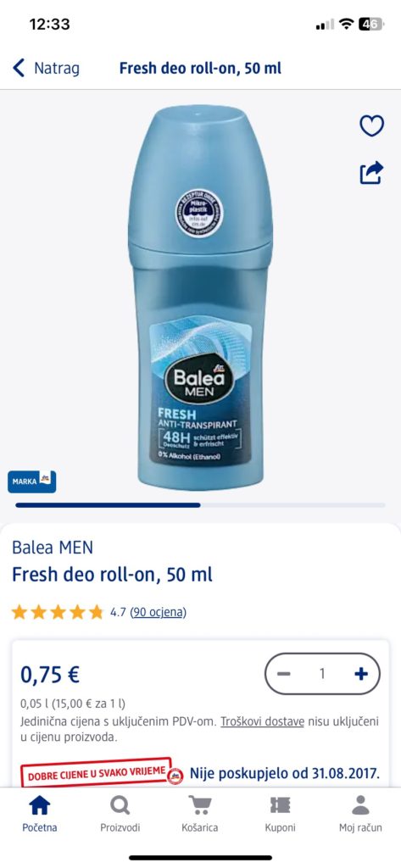401x868 pixels.
Task: Tap the image gallery progress bar
Action: [x=200, y=505]
